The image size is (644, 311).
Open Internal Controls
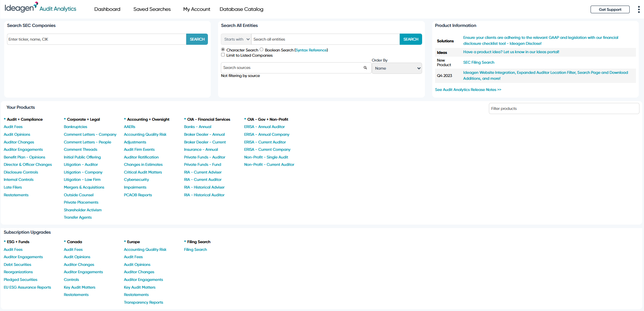point(19,179)
